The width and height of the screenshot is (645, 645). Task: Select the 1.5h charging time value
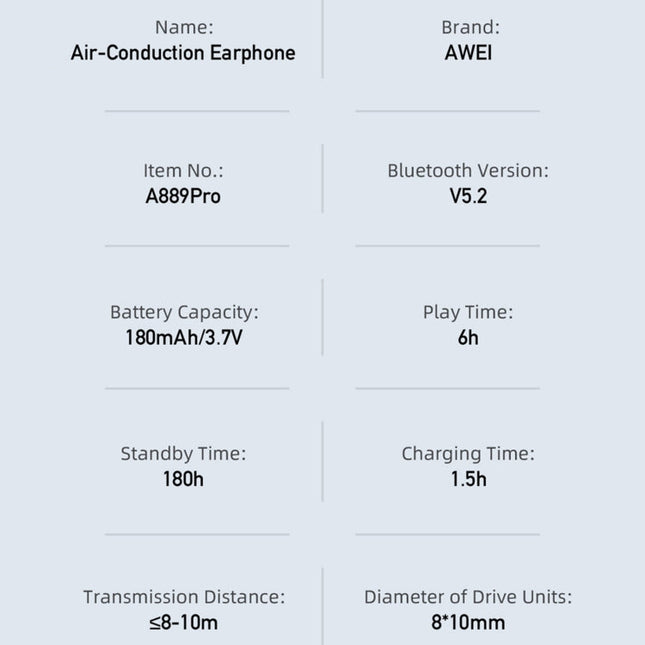(468, 480)
